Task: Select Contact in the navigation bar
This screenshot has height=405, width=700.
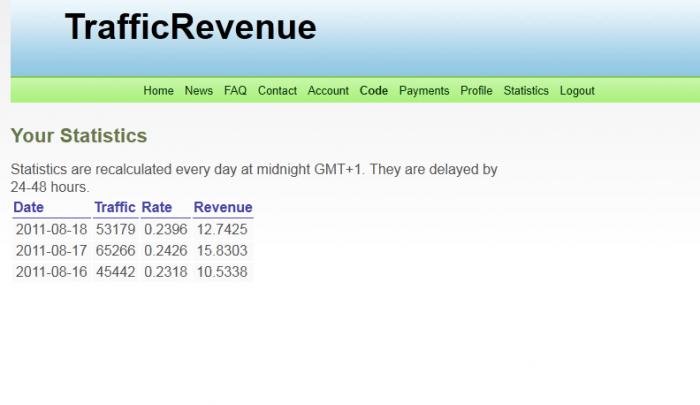Action: (x=277, y=91)
